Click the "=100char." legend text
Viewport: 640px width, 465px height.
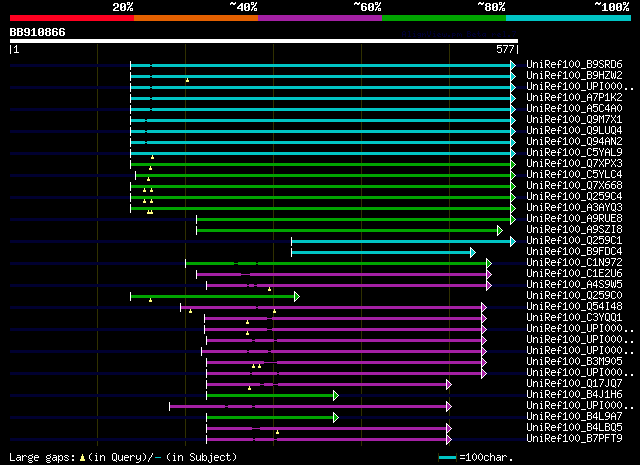point(486,457)
